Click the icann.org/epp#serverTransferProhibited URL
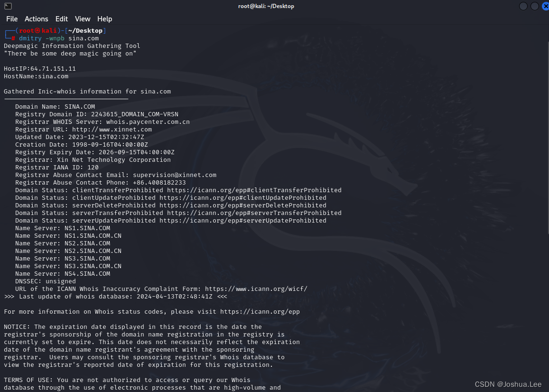The width and height of the screenshot is (549, 392). (x=254, y=213)
